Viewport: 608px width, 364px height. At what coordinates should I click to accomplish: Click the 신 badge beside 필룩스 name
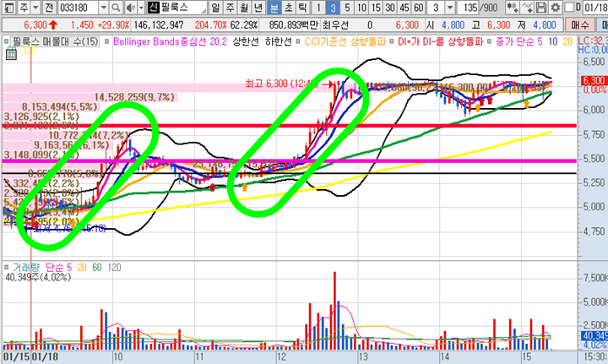point(153,8)
